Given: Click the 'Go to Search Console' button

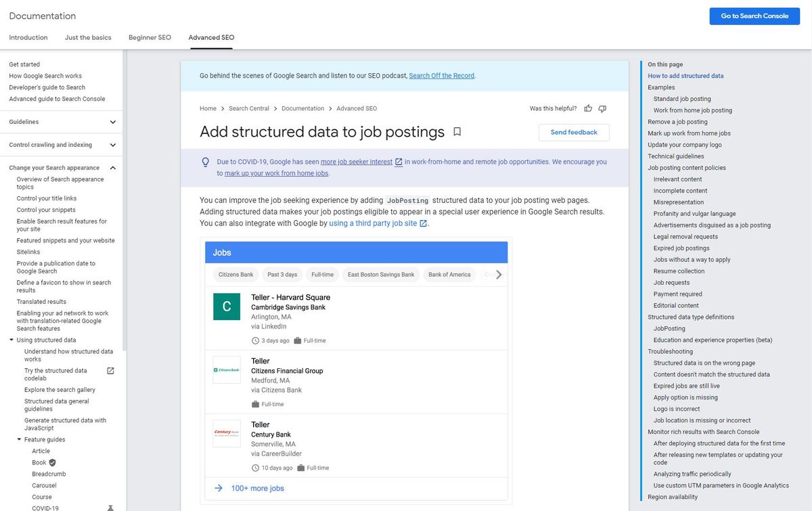Looking at the screenshot, I should tap(754, 16).
